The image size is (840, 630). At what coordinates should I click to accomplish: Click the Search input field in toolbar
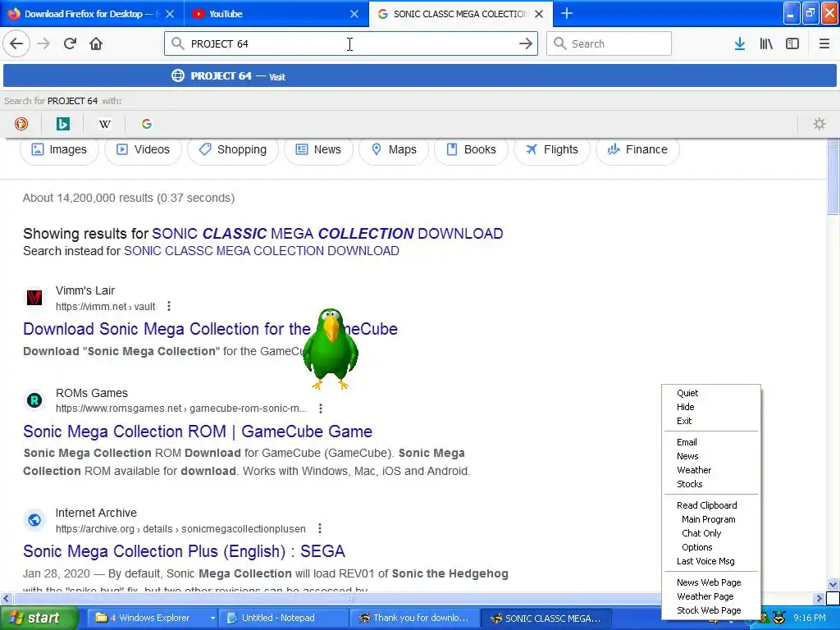(609, 43)
